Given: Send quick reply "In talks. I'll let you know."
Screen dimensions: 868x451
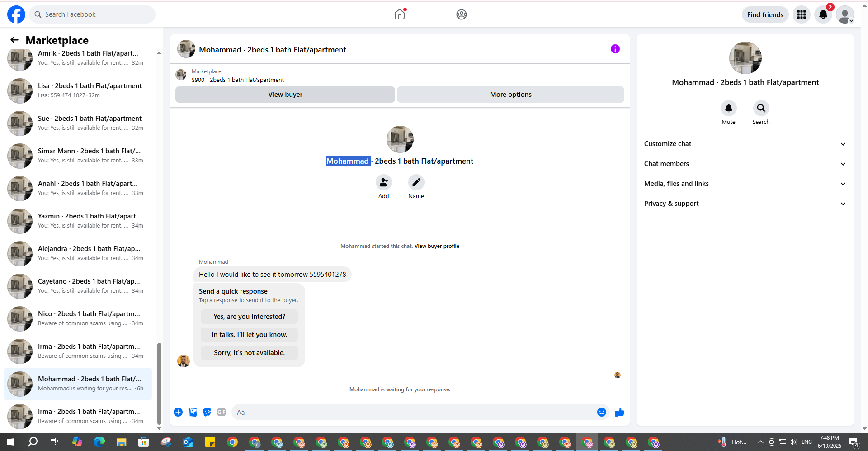Looking at the screenshot, I should click(249, 335).
